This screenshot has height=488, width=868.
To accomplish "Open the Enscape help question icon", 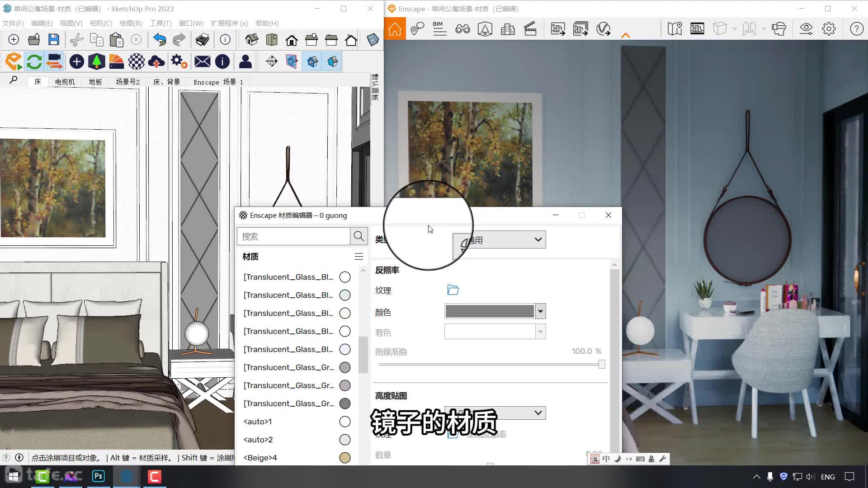I will click(856, 29).
